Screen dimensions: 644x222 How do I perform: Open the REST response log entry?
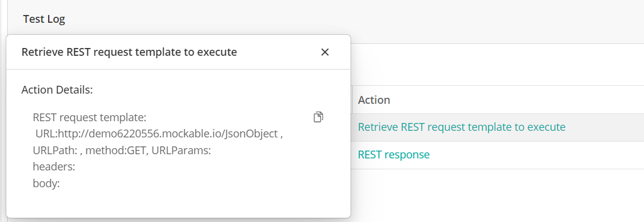tap(394, 155)
